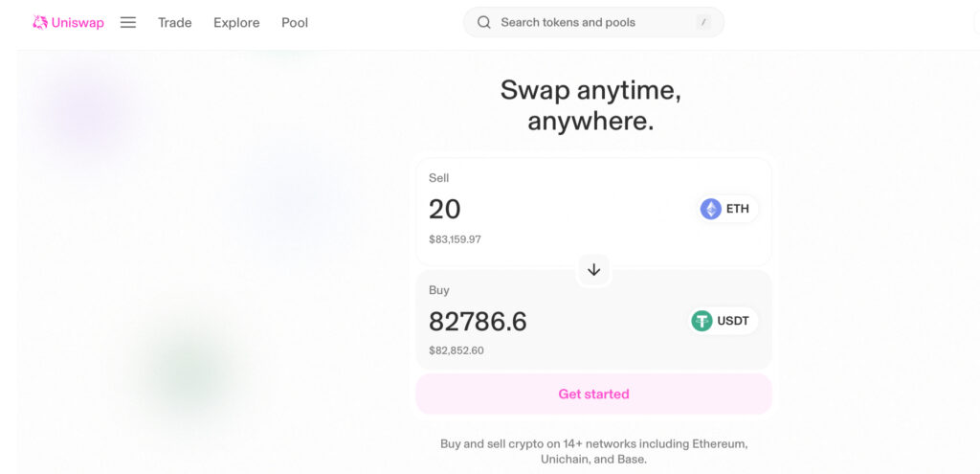980x474 pixels.
Task: Click the $83,159.97 fiat value under Sell
Action: 455,239
